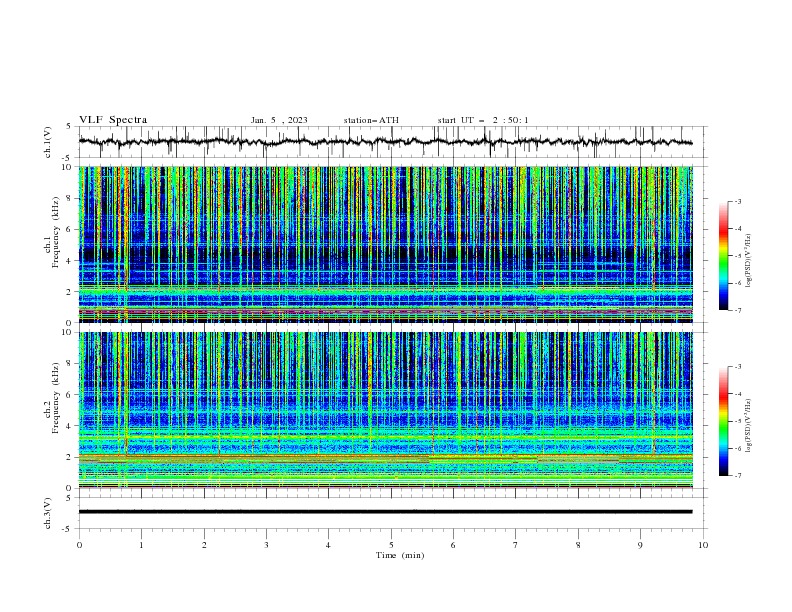Click the "ch.3(V)" axis label

pos(47,513)
